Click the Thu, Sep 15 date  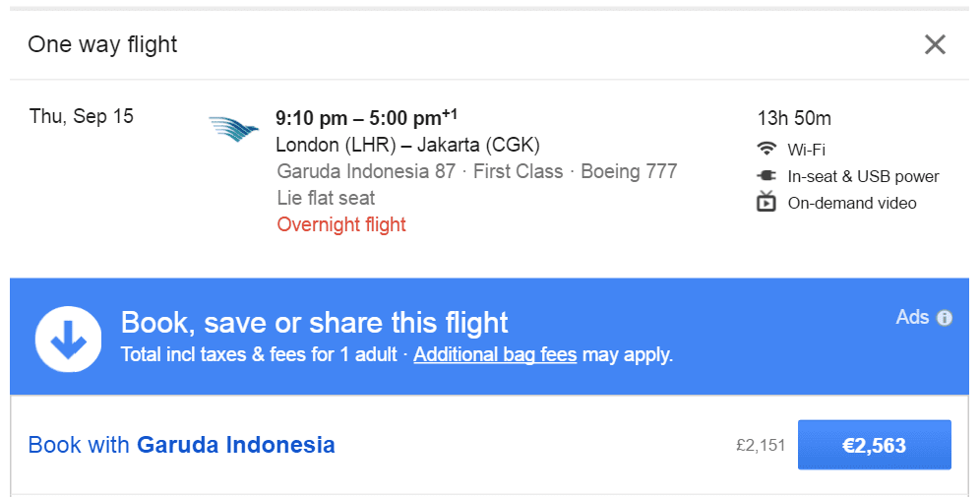click(82, 116)
